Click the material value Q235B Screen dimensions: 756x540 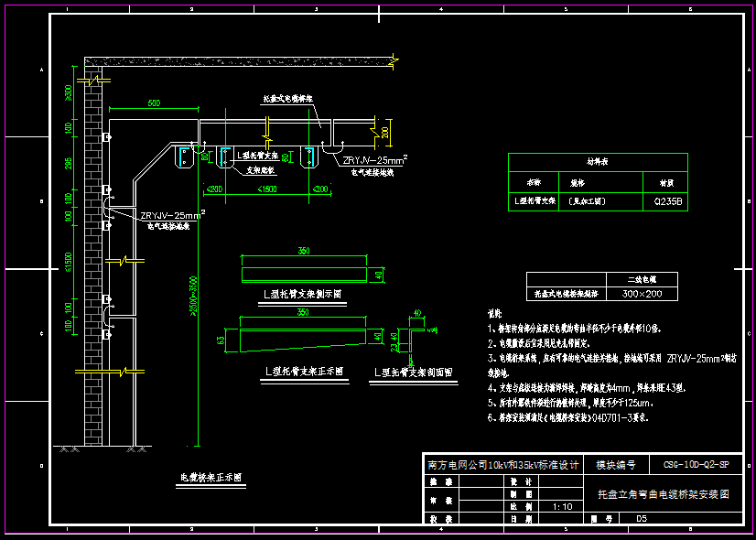tap(668, 201)
